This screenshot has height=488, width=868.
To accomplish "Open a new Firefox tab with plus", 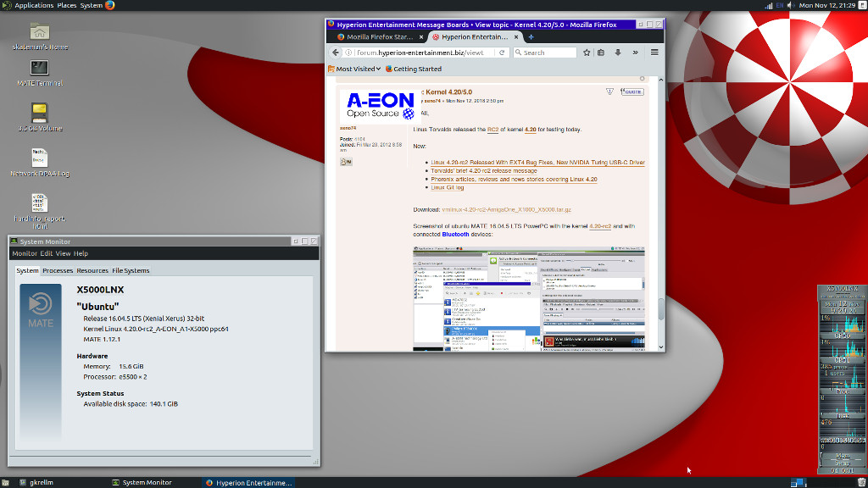I will (531, 37).
